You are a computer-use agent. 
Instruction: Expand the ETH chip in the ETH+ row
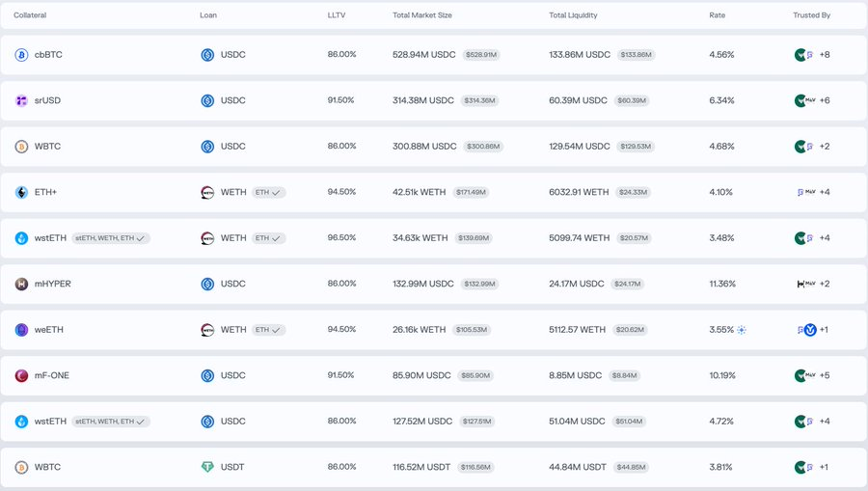tap(268, 192)
